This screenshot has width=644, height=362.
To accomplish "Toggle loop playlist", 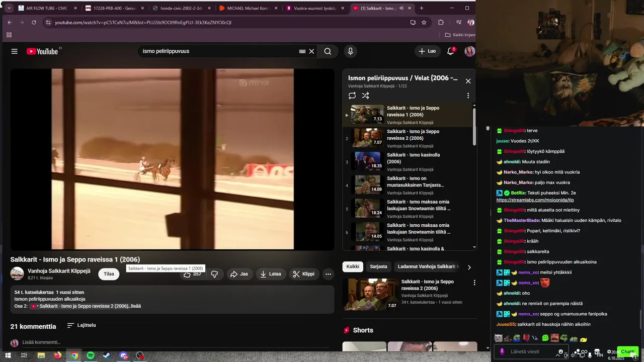I will tap(352, 96).
